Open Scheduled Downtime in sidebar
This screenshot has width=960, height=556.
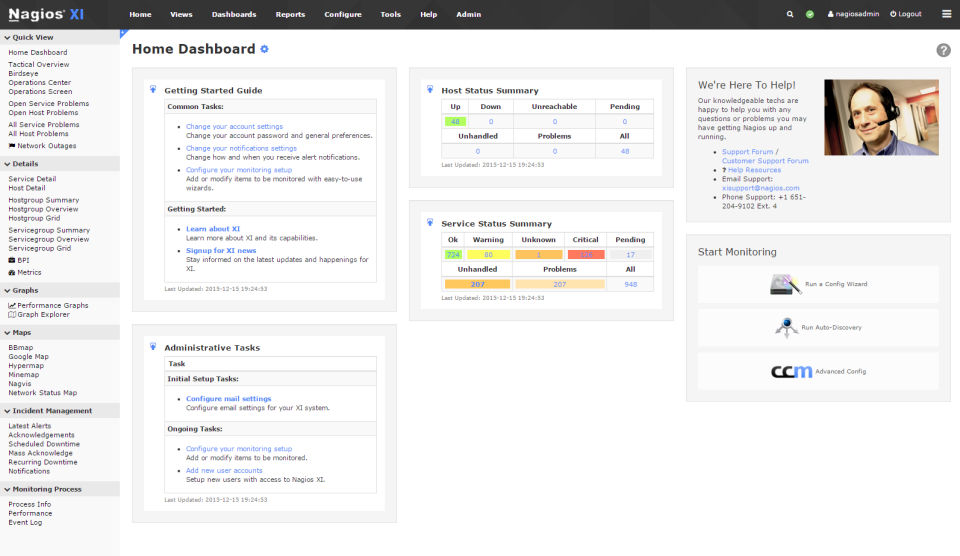[x=44, y=444]
